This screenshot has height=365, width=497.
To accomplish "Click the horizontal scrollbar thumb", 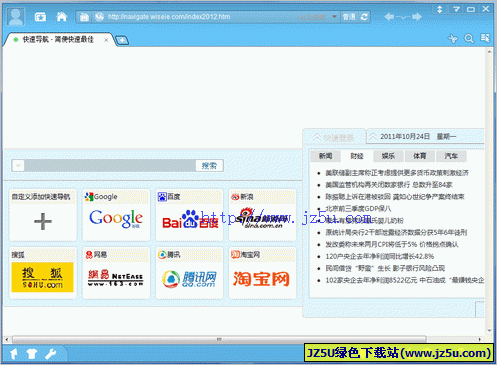I will click(x=219, y=339).
